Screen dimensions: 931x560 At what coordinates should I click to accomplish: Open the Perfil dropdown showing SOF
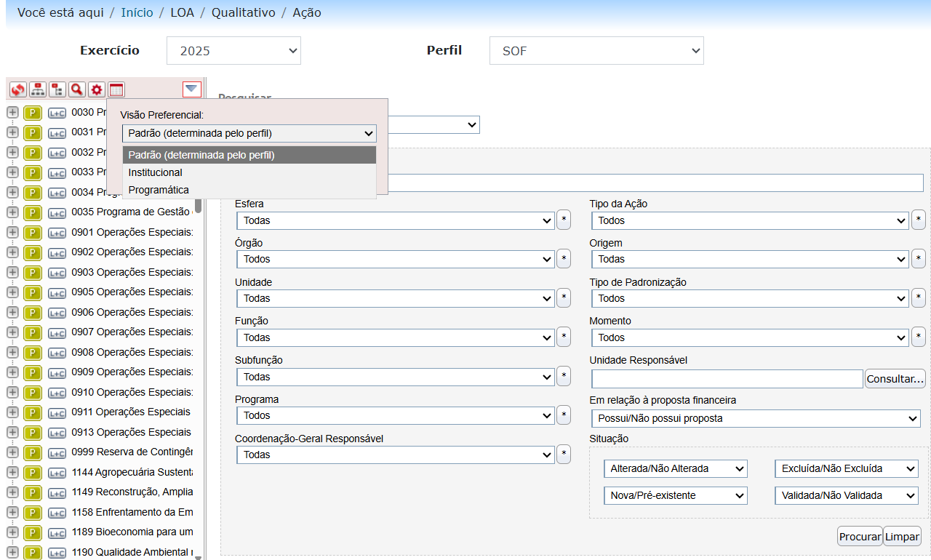tap(596, 51)
